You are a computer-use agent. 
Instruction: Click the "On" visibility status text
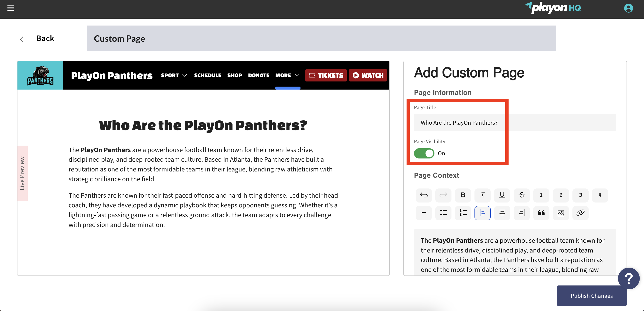pyautogui.click(x=441, y=153)
